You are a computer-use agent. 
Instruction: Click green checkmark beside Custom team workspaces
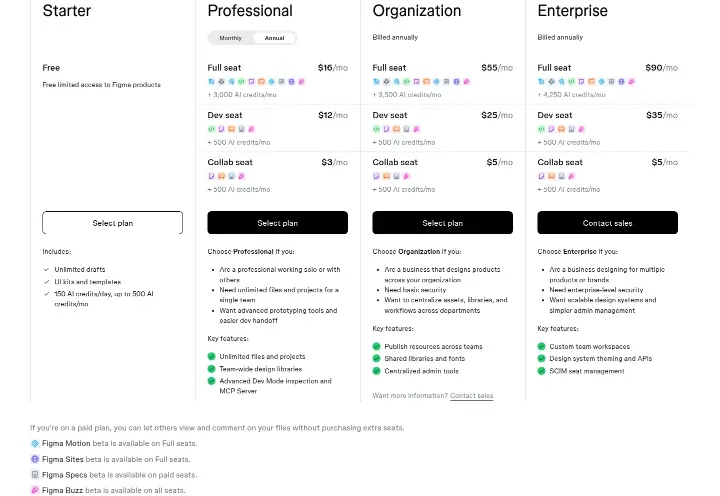point(541,346)
